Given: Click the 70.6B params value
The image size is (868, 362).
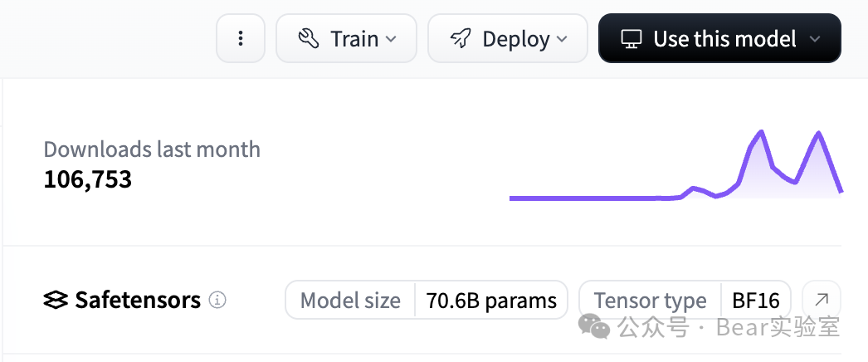Looking at the screenshot, I should click(x=491, y=300).
